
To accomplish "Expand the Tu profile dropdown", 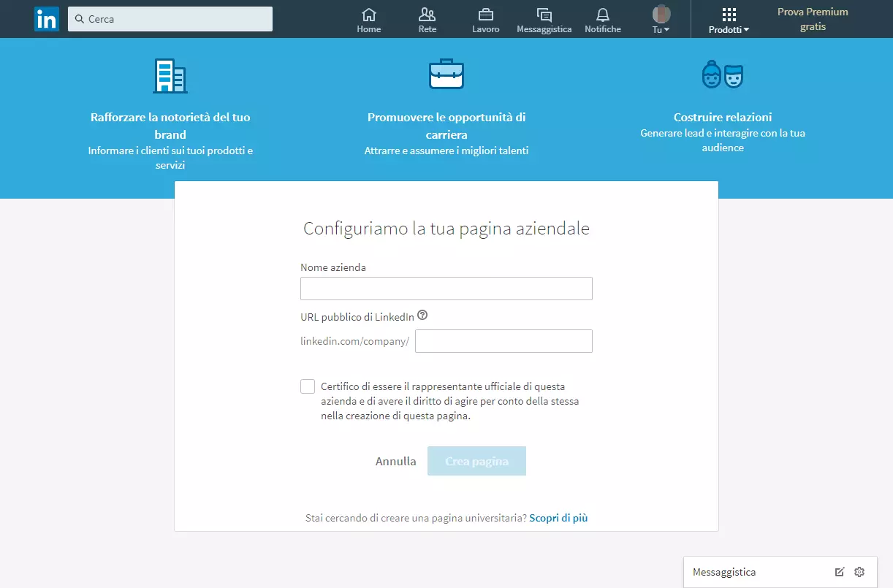I will pos(661,29).
